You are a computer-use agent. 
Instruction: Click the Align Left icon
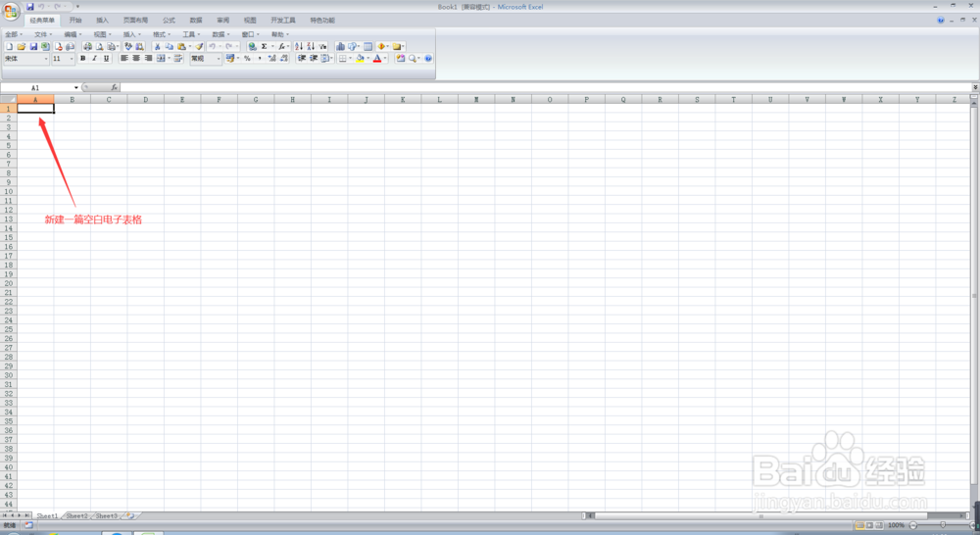[124, 58]
